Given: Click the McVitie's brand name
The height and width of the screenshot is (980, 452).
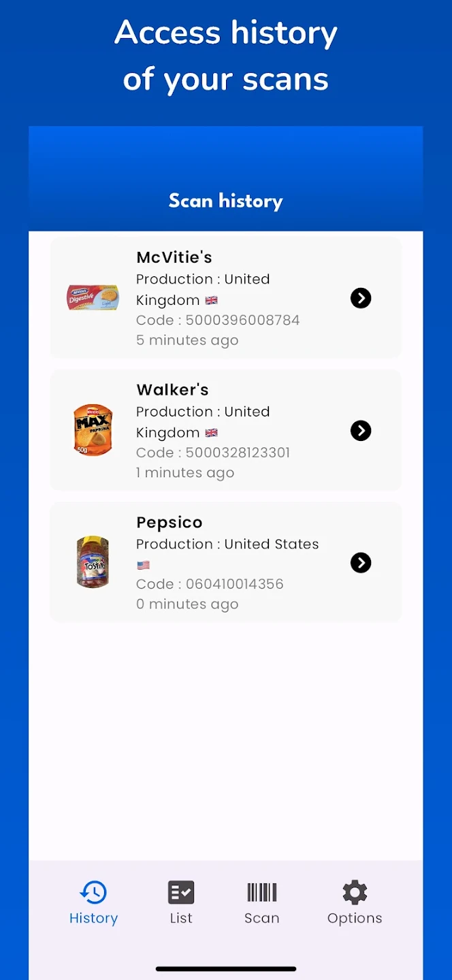Looking at the screenshot, I should (174, 257).
